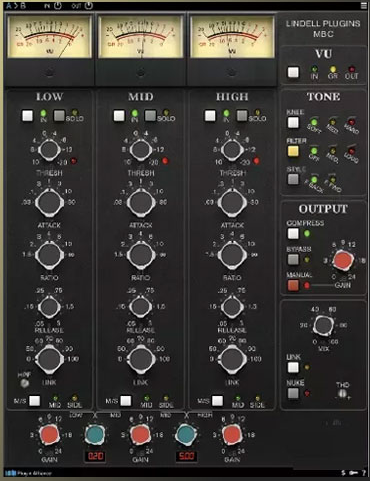
Task: Click the MID band RATIO knob
Action: click(141, 255)
